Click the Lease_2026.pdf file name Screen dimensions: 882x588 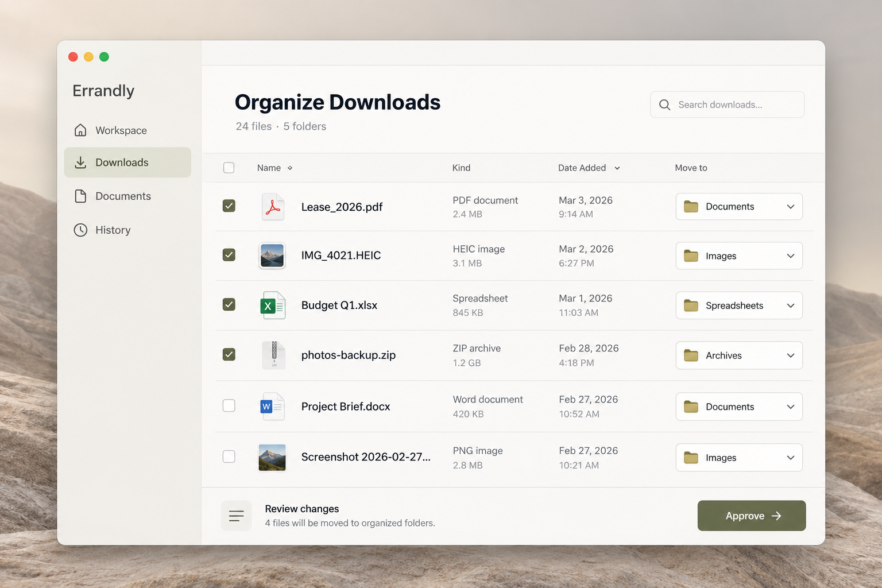pos(342,207)
